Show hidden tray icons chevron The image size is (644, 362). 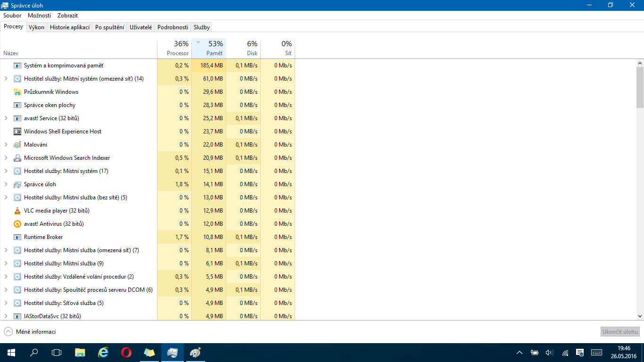point(520,353)
